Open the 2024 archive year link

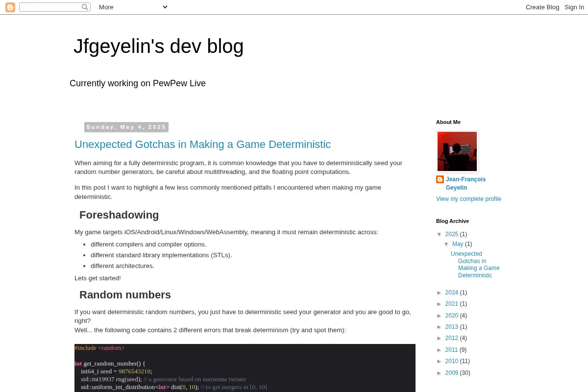(x=451, y=293)
